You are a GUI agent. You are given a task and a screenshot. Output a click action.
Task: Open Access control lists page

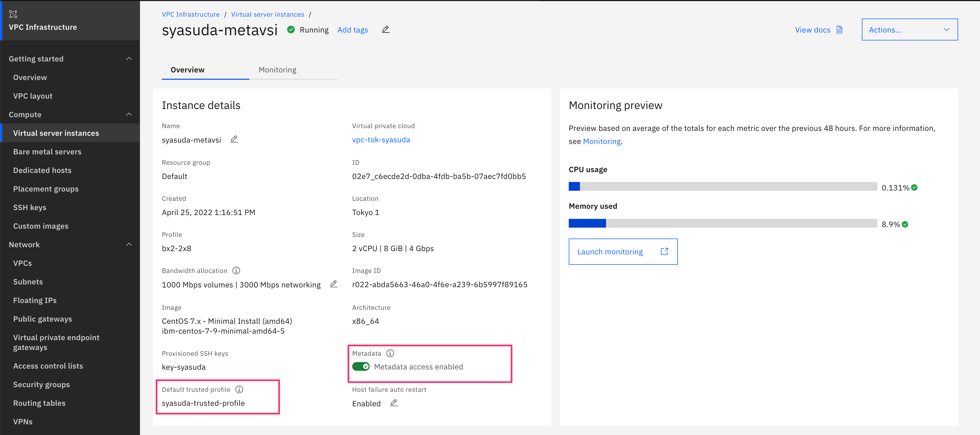click(48, 366)
